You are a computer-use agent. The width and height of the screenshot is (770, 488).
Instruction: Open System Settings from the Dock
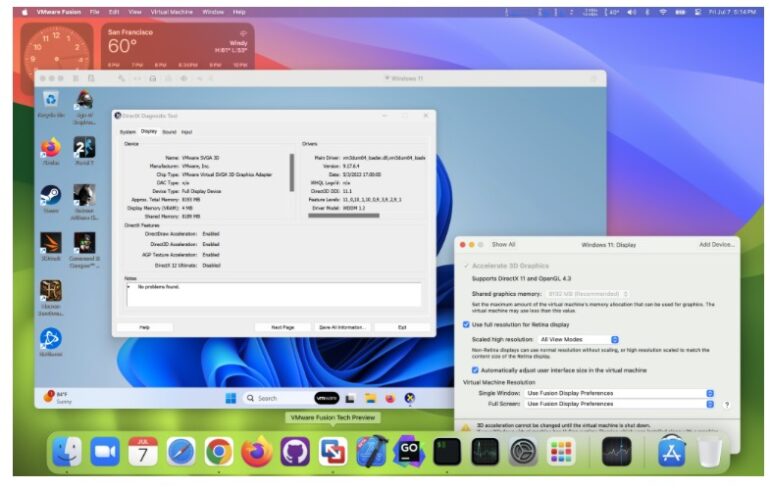pyautogui.click(x=523, y=451)
